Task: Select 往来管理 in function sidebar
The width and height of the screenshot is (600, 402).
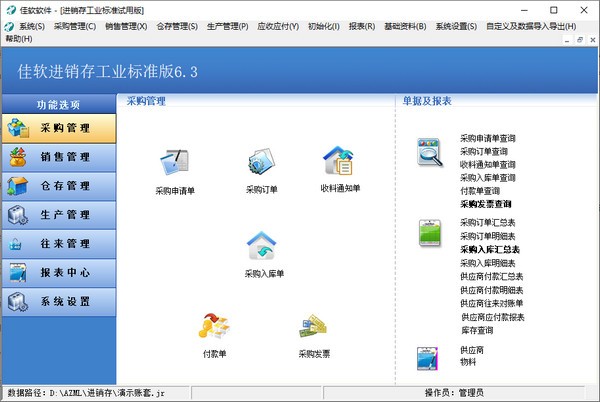Action: click(59, 244)
